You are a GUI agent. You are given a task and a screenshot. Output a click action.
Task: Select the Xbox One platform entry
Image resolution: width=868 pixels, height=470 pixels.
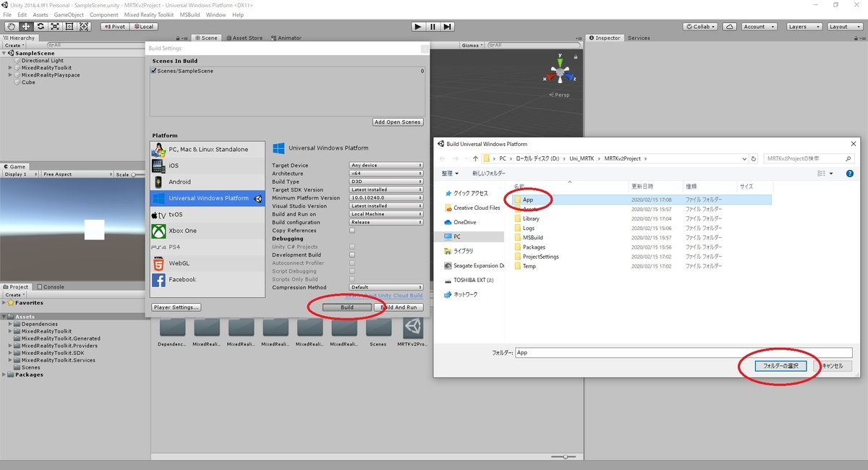click(208, 231)
